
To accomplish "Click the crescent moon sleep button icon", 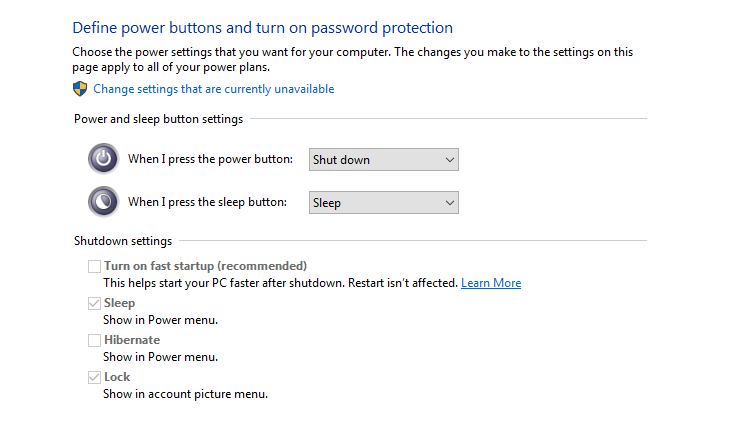I will pos(103,202).
